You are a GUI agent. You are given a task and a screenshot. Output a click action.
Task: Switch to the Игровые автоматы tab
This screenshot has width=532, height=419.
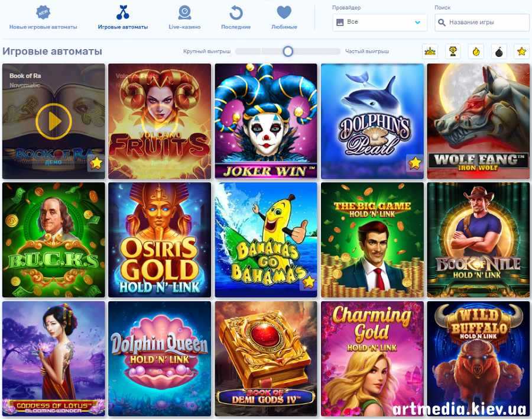(x=123, y=18)
